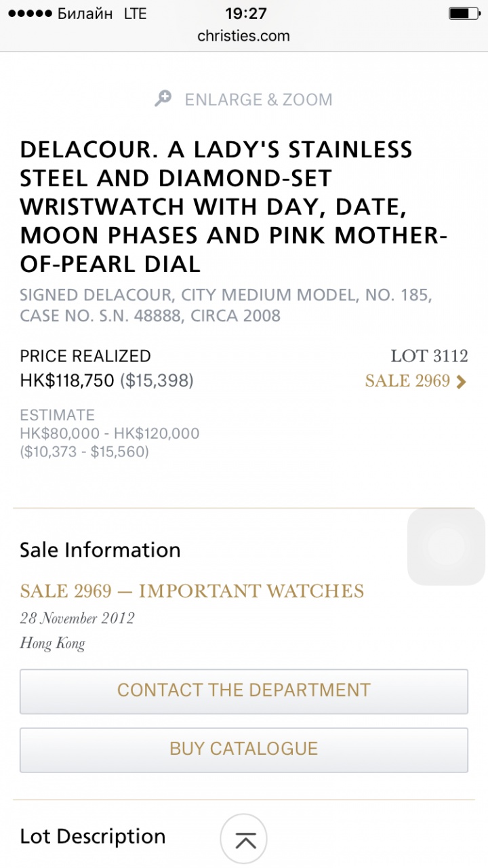Tap the 28 November 2012 sale date

77,618
